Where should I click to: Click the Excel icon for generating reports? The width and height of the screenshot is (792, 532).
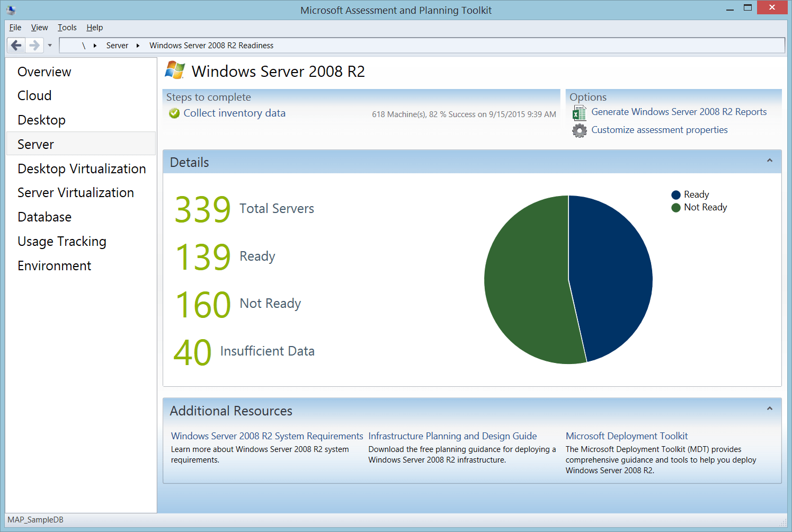tap(579, 112)
